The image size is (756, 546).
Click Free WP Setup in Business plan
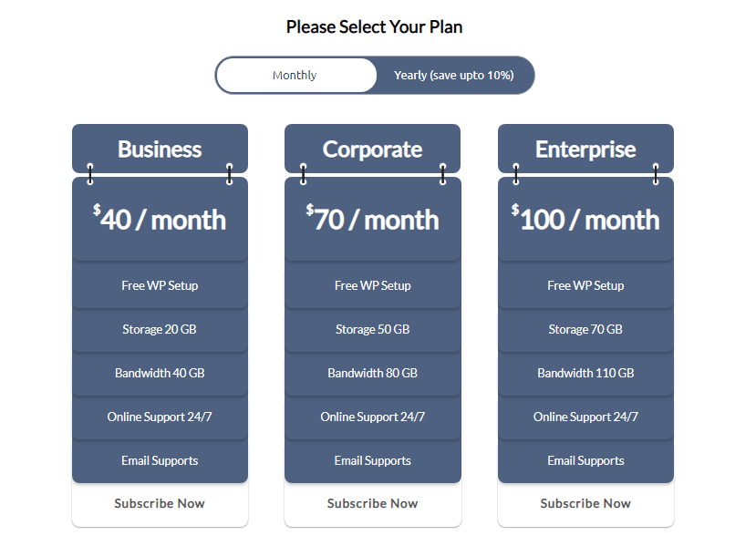(160, 286)
